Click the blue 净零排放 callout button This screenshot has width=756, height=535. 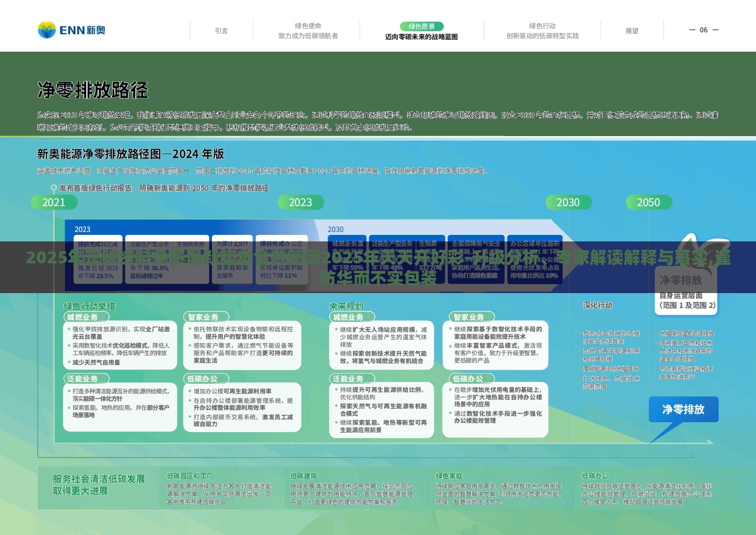[x=684, y=409]
